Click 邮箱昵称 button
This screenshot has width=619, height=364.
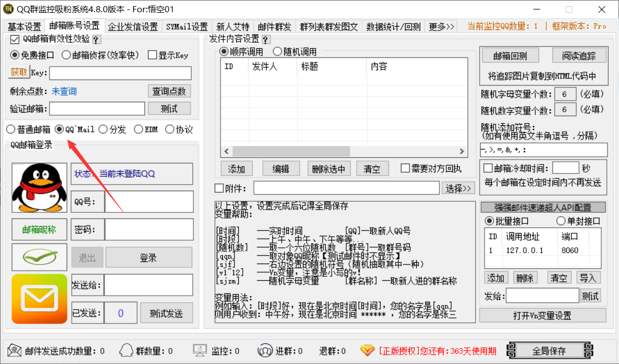pos(39,230)
